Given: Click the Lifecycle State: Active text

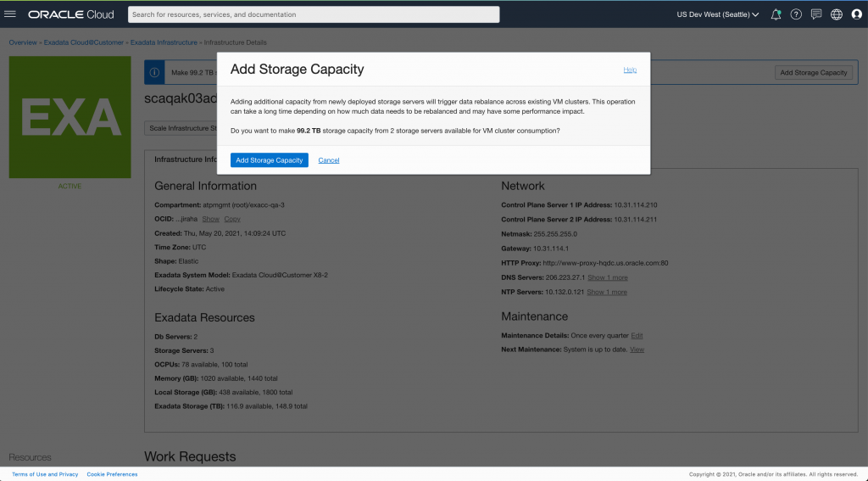Looking at the screenshot, I should 189,288.
